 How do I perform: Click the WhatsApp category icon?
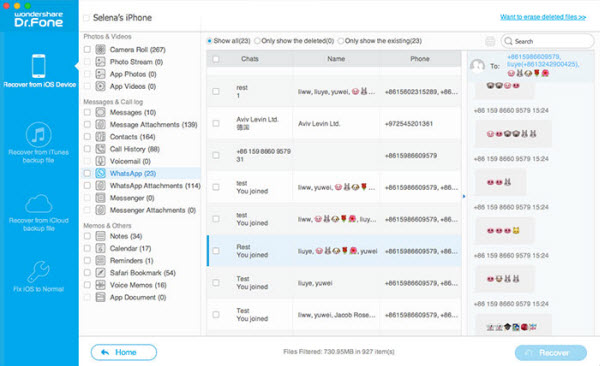(100, 173)
